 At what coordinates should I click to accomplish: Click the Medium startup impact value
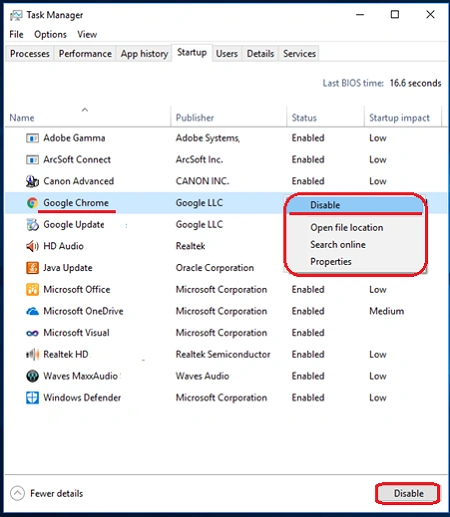click(x=387, y=311)
